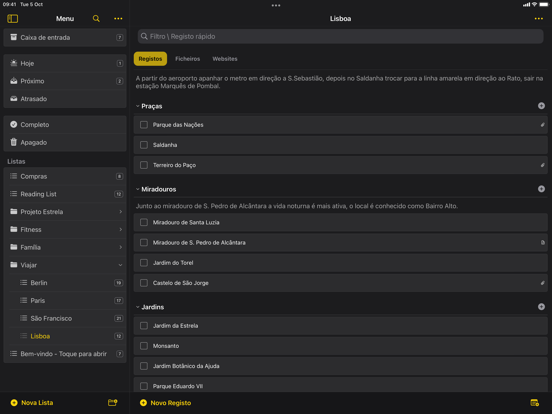This screenshot has width=552, height=414.
Task: Click the Atrasado tray icon
Action: (13, 99)
